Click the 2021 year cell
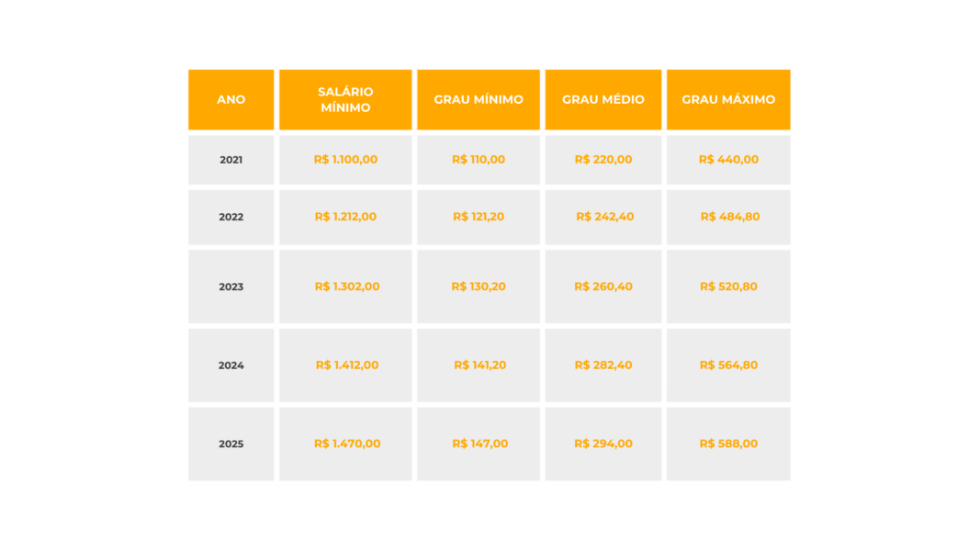Screen dimensions: 980x551 point(231,160)
